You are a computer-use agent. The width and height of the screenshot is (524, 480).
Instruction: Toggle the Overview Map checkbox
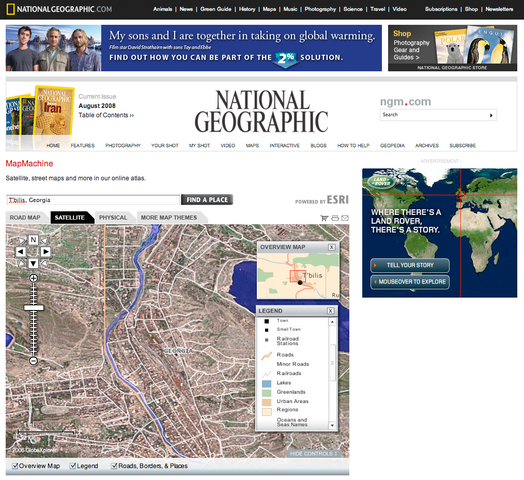point(15,466)
